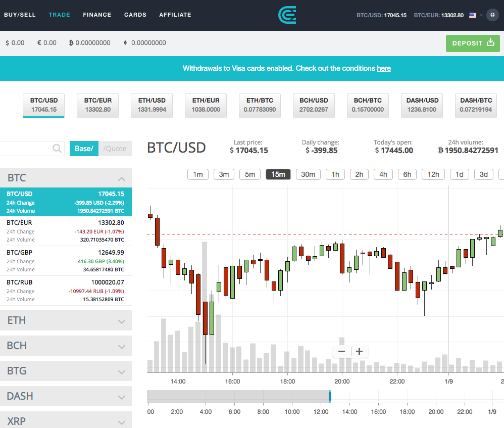
Task: Select the 15m chart interval
Action: 278,174
